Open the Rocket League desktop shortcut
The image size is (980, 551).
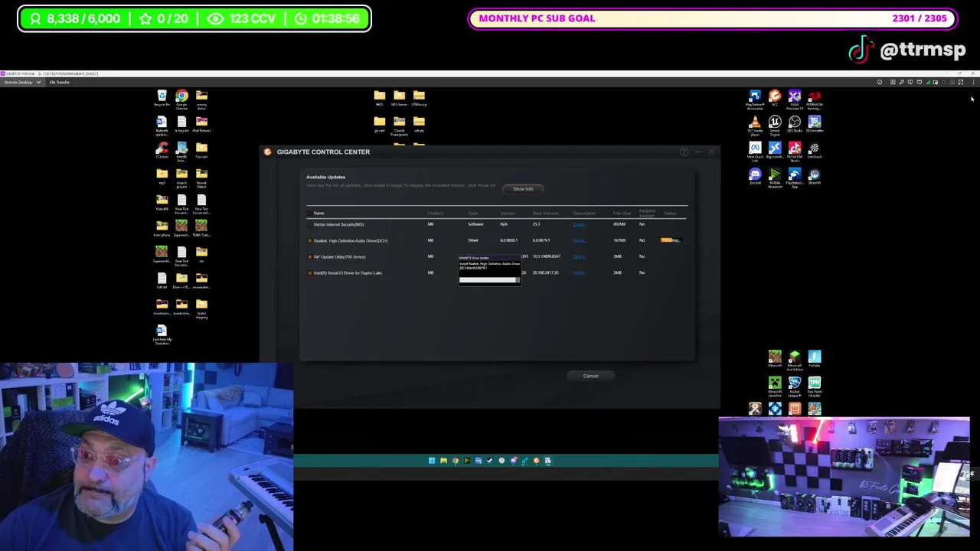(x=795, y=385)
